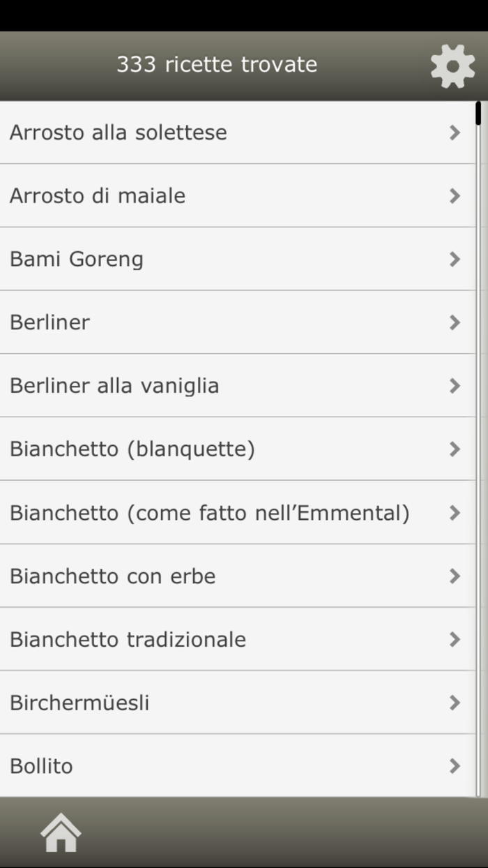Screen dimensions: 488x868
Task: Expand the Bami Goreng row arrow
Action: click(x=455, y=259)
